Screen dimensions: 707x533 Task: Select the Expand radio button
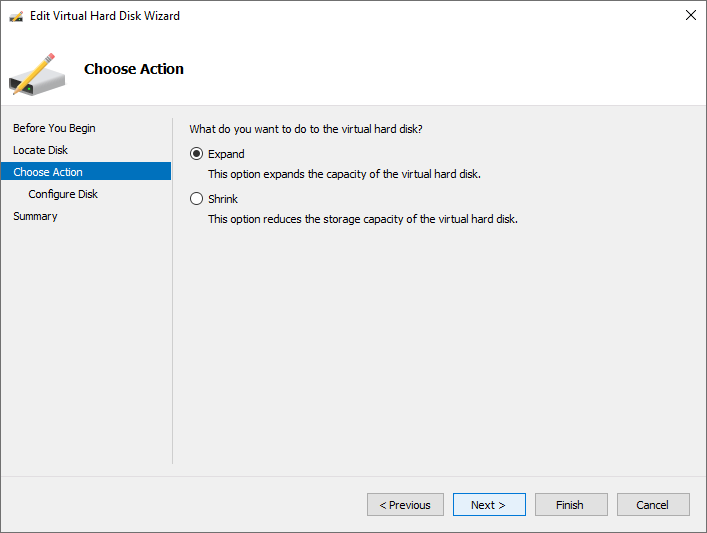tap(196, 154)
